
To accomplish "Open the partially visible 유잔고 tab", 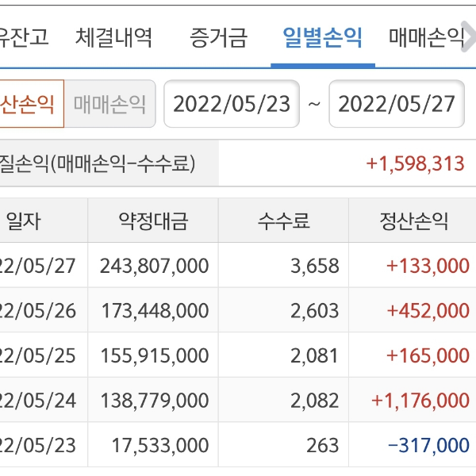I will pos(24,36).
